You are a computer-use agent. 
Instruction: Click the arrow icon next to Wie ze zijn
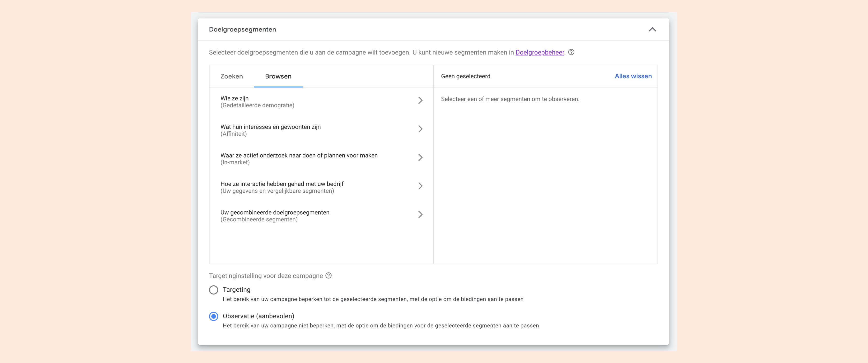420,100
